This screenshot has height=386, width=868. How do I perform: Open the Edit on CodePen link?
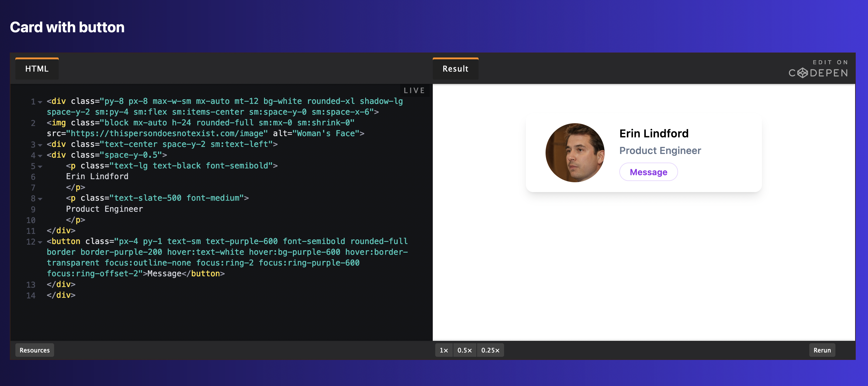click(x=818, y=68)
